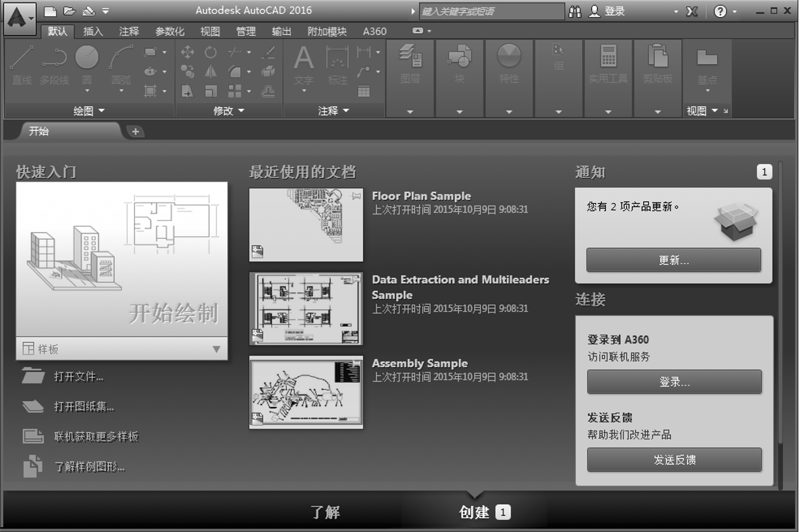This screenshot has width=800, height=532.
Task: Click the Utilities (实用工具) calculator icon
Action: tap(608, 57)
